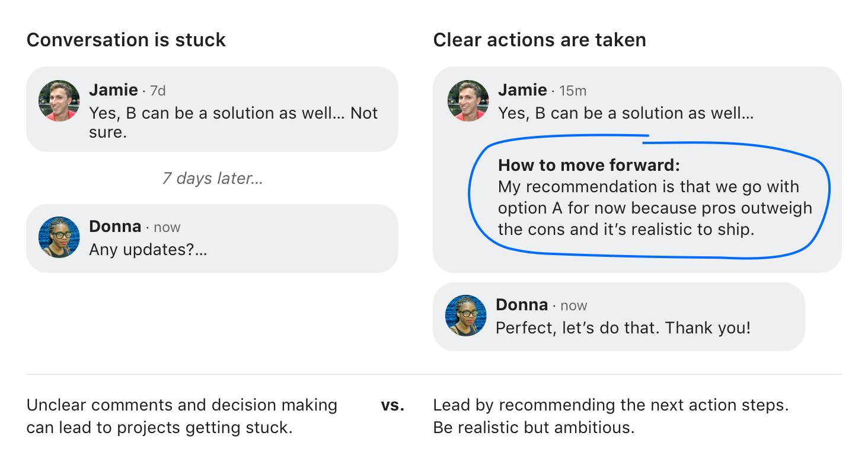Select the "Conversation is stuck" heading
Screen dimensions: 868x458
(x=126, y=40)
